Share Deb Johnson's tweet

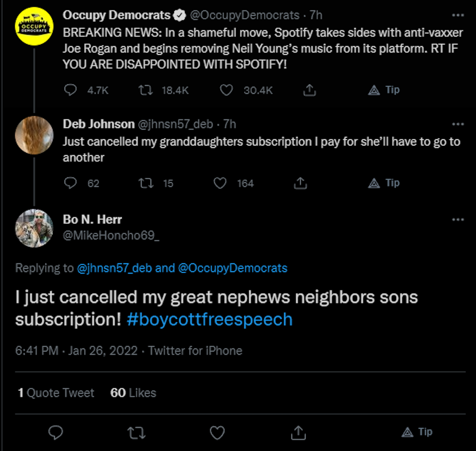tap(300, 183)
